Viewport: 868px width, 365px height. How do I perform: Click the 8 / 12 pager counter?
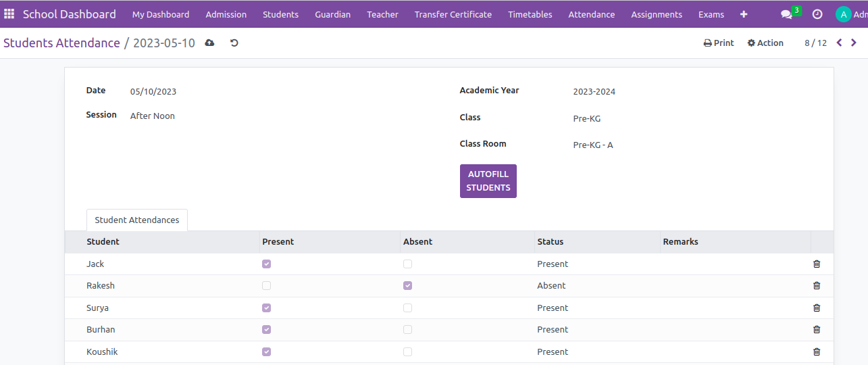coord(815,43)
